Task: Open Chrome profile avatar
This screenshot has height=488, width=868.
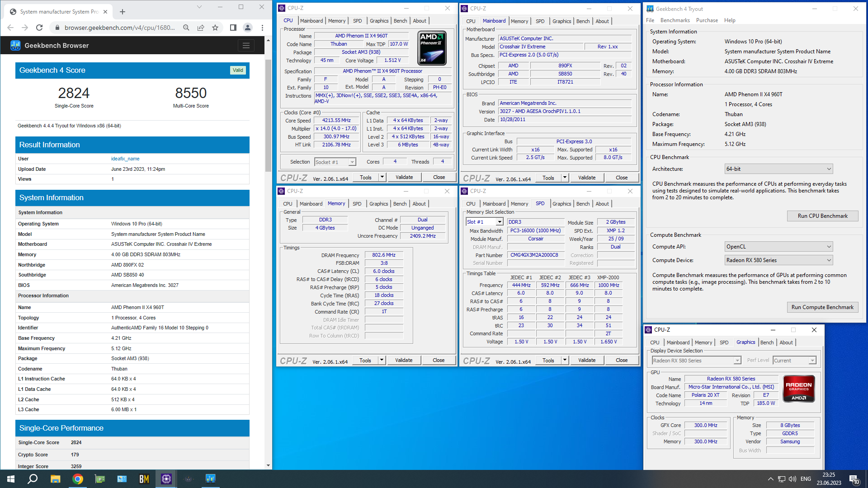Action: (x=248, y=28)
